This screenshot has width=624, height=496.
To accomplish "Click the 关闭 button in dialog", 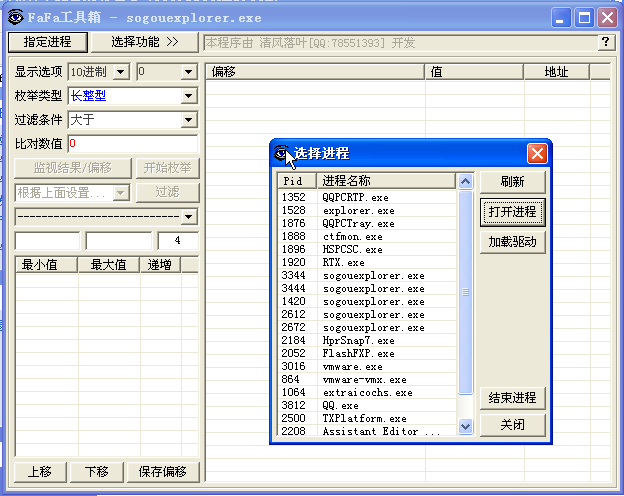I will click(513, 425).
